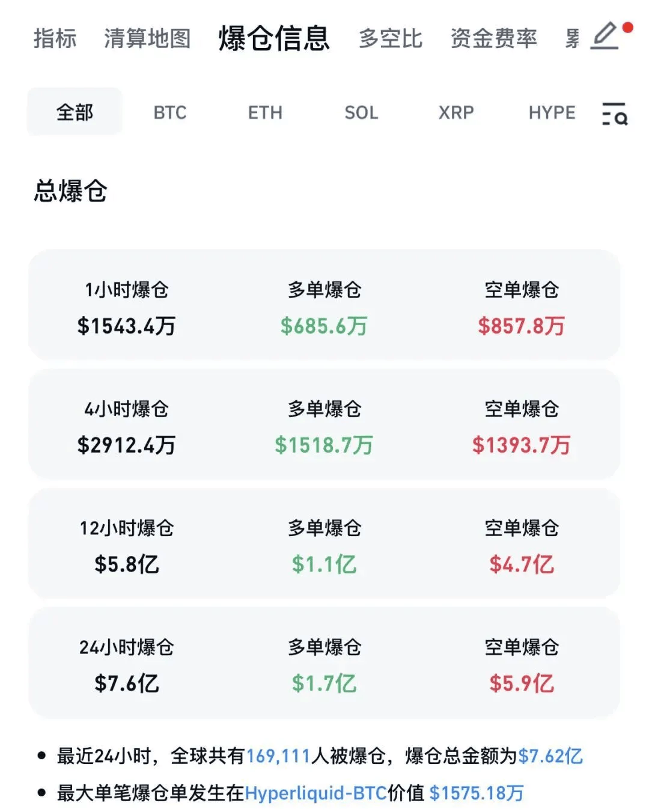
Task: Go to the 多空比 tab
Action: coord(391,38)
